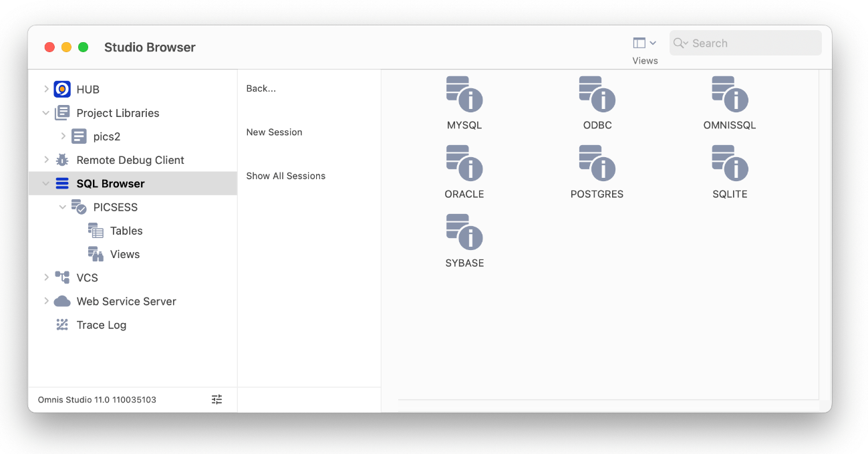The image size is (868, 454).
Task: Click the Project Libraries icon
Action: 62,113
